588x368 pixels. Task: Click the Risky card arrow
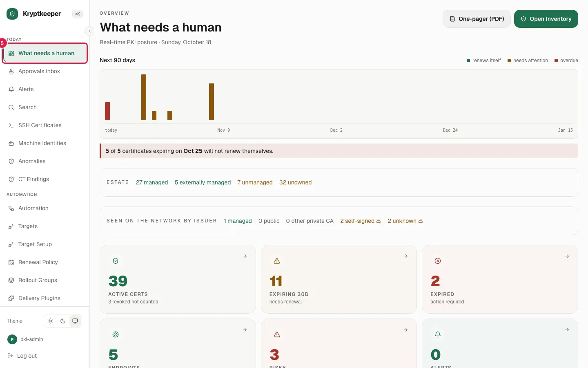click(x=406, y=330)
